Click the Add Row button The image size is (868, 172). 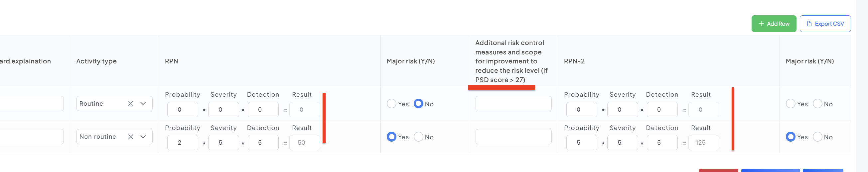[x=773, y=24]
